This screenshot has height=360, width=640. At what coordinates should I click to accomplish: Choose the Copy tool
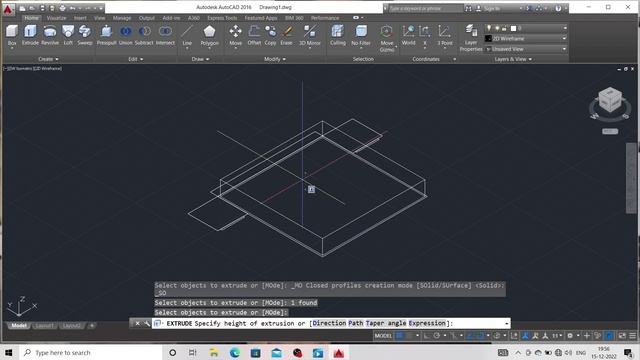pos(270,34)
